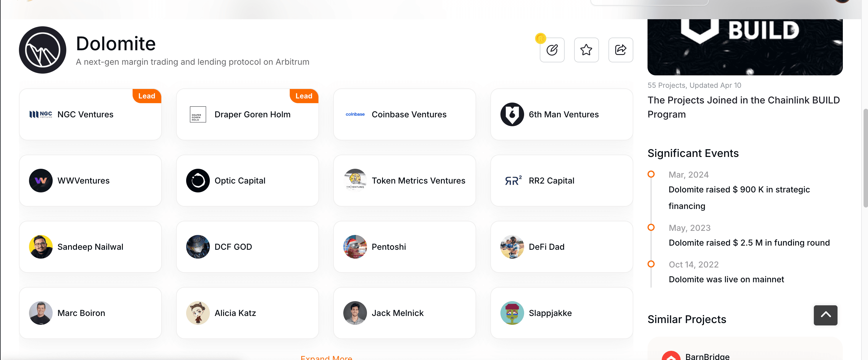This screenshot has width=868, height=360.
Task: Click Pentoshi's avatar image
Action: (x=355, y=247)
